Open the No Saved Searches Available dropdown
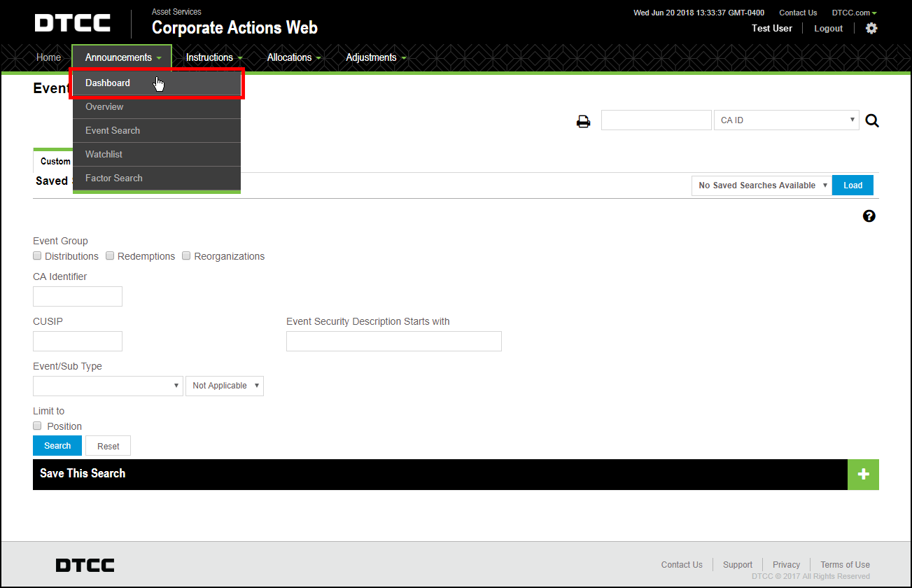This screenshot has height=588, width=912. click(x=761, y=185)
